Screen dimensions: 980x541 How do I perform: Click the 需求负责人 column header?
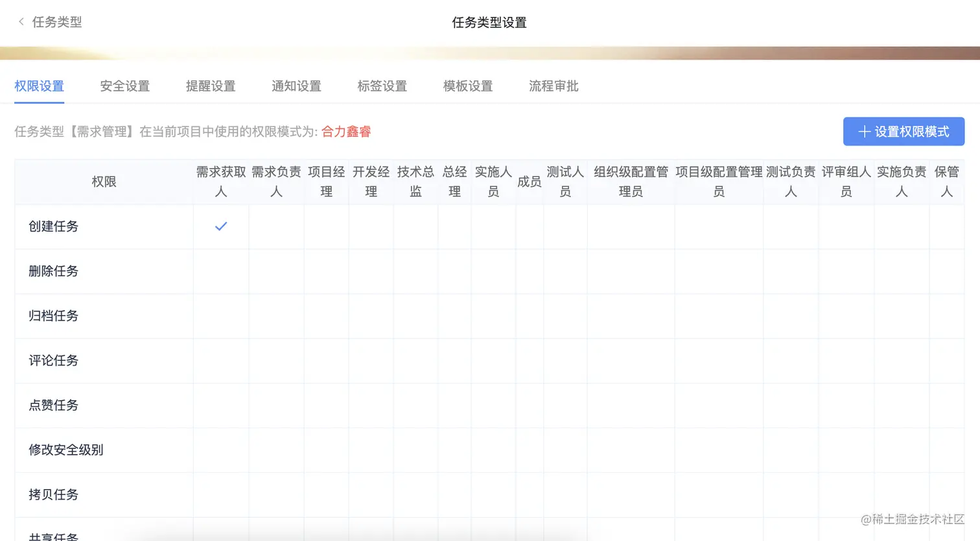coord(276,182)
